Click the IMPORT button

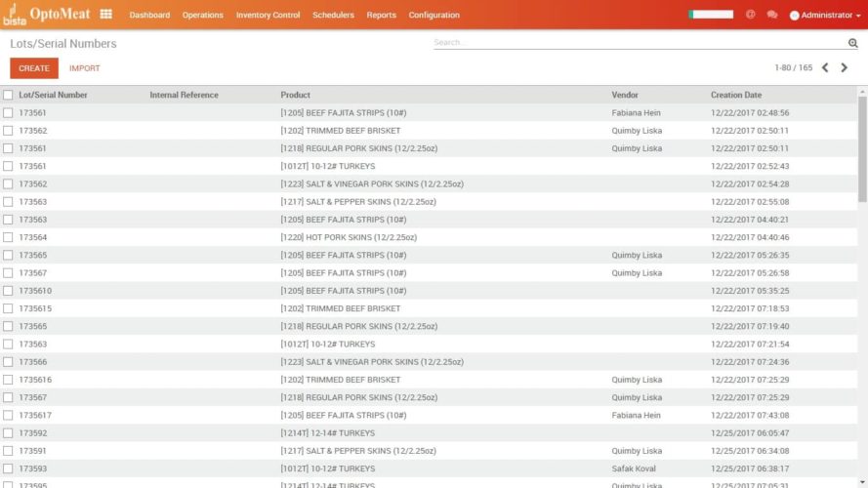pyautogui.click(x=85, y=68)
